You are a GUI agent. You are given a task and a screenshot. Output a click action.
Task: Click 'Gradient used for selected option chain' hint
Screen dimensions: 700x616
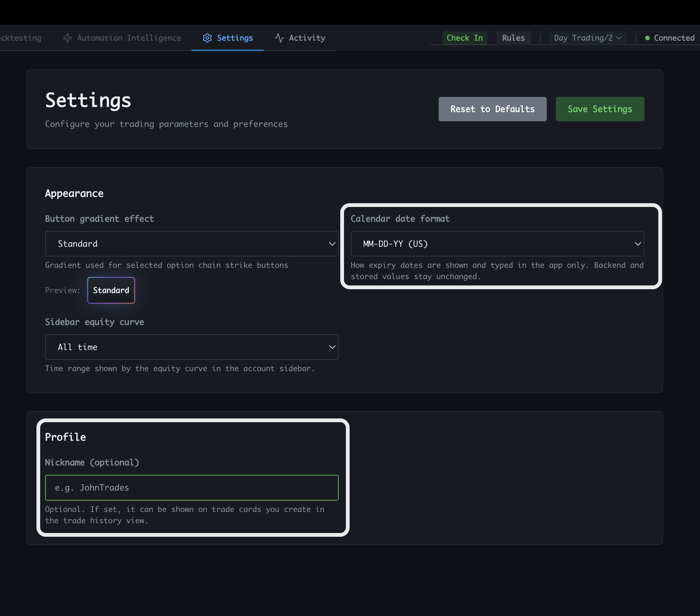point(166,265)
